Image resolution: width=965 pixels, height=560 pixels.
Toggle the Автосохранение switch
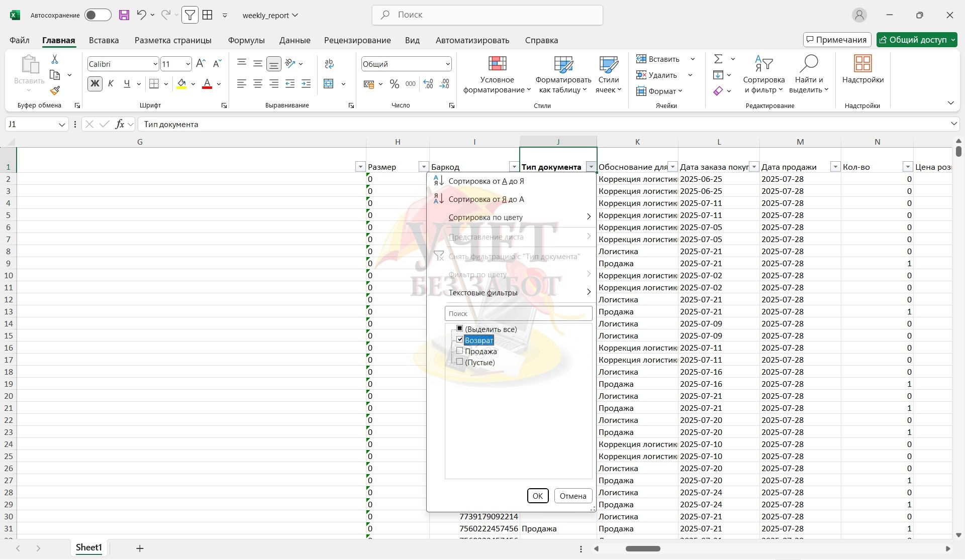[98, 15]
